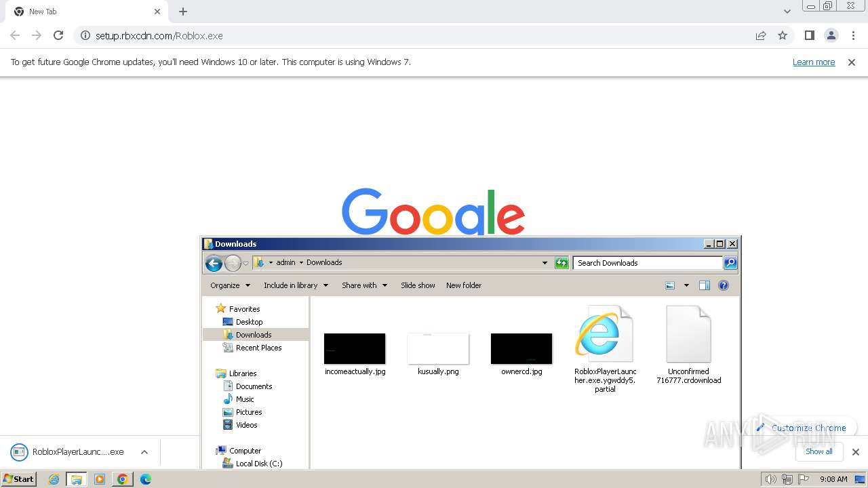Refresh the Downloads folder

(561, 263)
